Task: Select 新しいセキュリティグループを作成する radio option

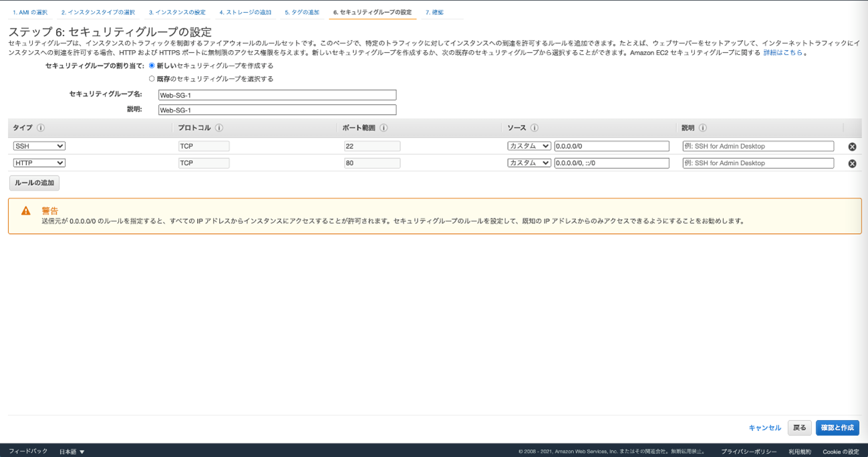Action: point(152,65)
